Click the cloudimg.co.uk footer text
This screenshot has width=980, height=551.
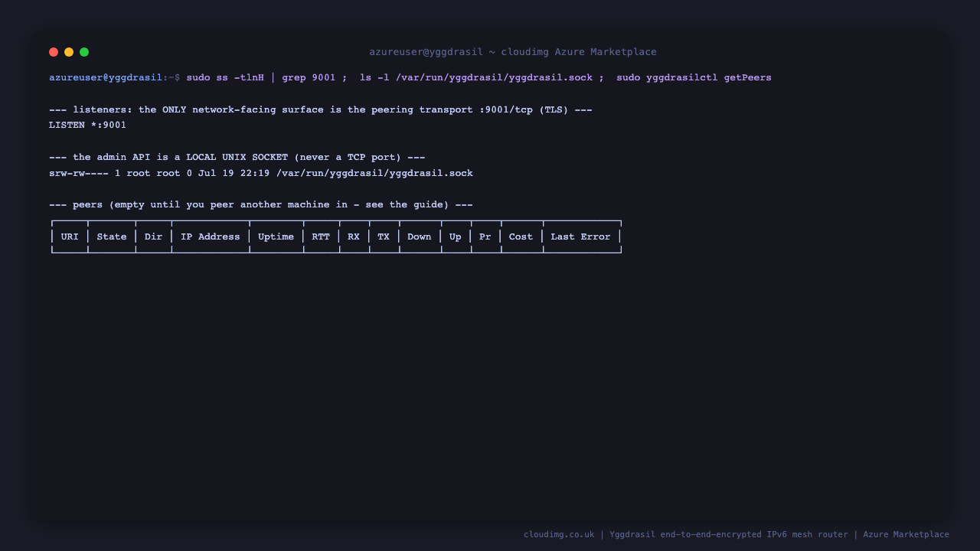point(559,534)
